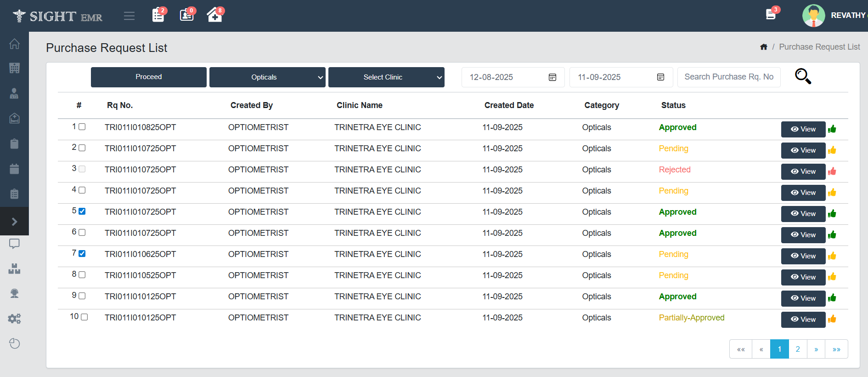Viewport: 868px width, 377px height.
Task: Check the checkbox for row 2
Action: [82, 148]
